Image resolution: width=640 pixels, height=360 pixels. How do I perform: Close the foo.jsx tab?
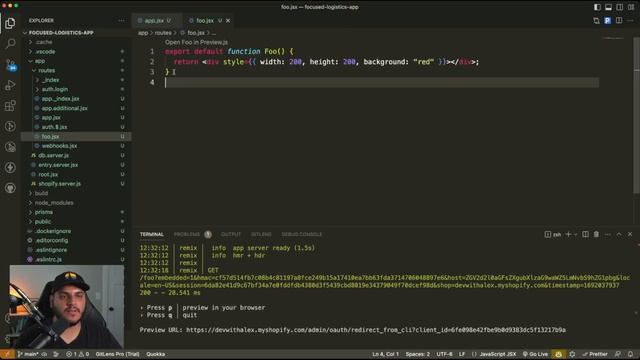pos(228,20)
